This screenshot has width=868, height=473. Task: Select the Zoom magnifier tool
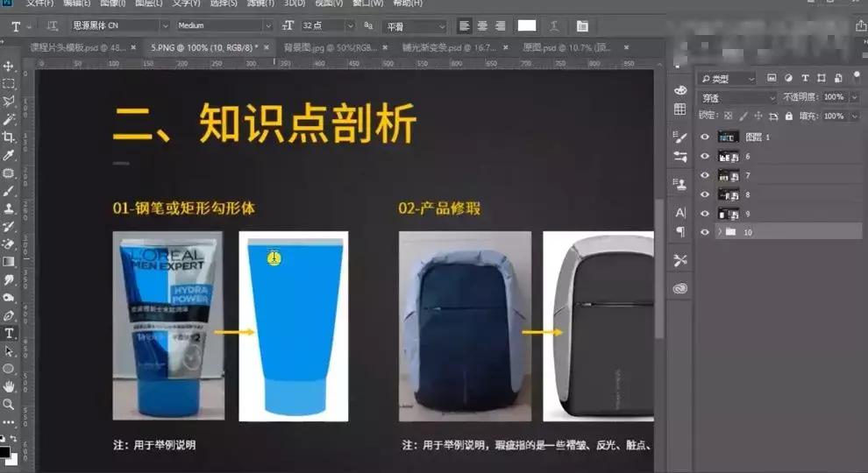pos(8,405)
